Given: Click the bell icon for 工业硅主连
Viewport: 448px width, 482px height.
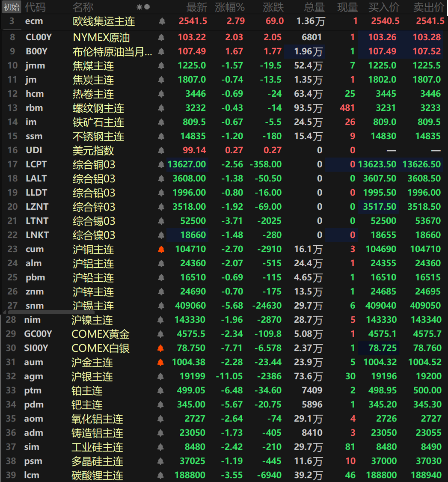Looking at the screenshot, I should pyautogui.click(x=160, y=447).
